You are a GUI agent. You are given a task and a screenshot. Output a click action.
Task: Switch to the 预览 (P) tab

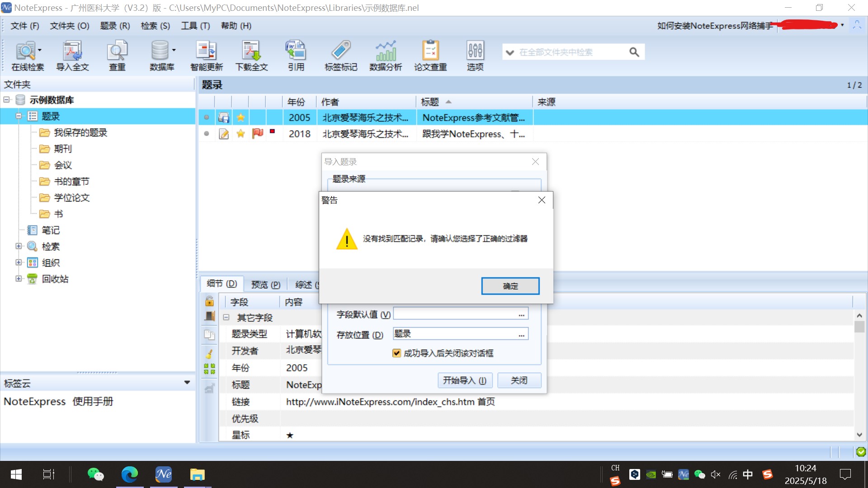point(266,285)
